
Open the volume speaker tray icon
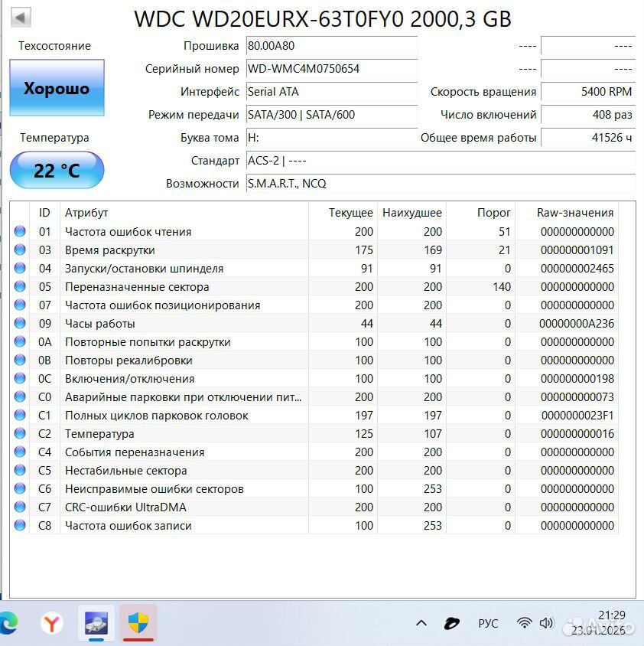pos(546,623)
